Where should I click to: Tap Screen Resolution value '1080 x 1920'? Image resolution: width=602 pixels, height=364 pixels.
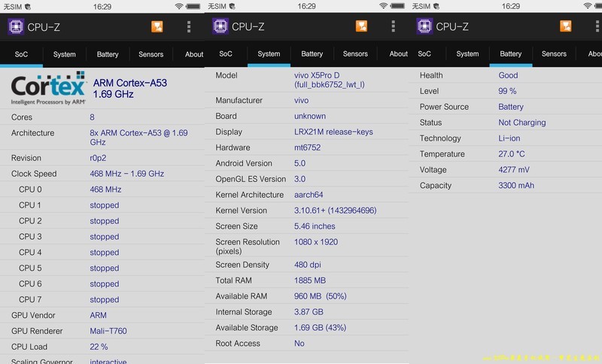(316, 242)
